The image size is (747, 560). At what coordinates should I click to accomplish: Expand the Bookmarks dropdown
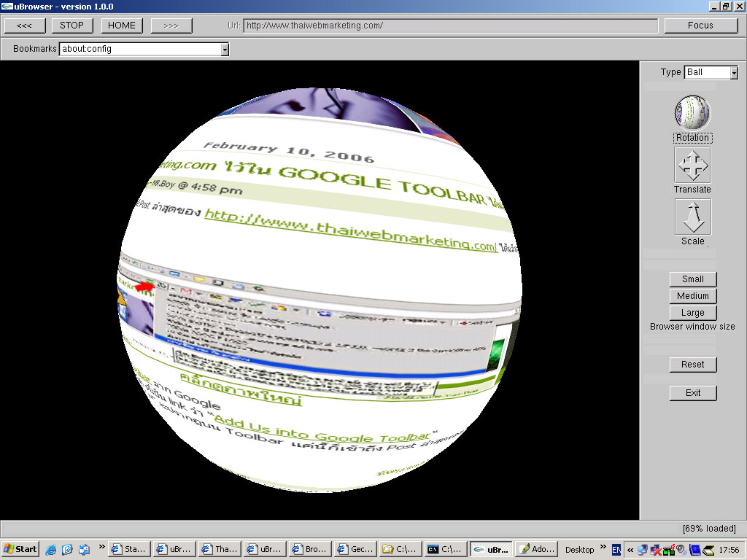(225, 49)
